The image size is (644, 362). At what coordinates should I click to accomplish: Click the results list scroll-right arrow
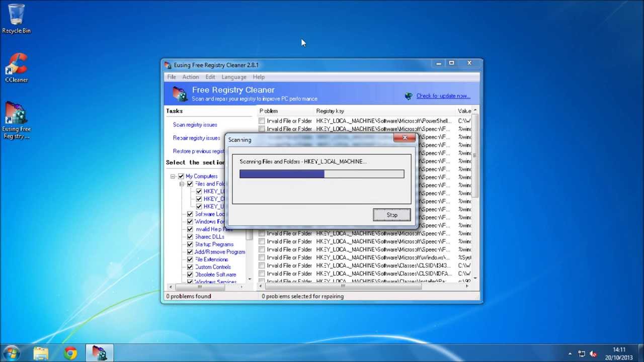pyautogui.click(x=467, y=287)
